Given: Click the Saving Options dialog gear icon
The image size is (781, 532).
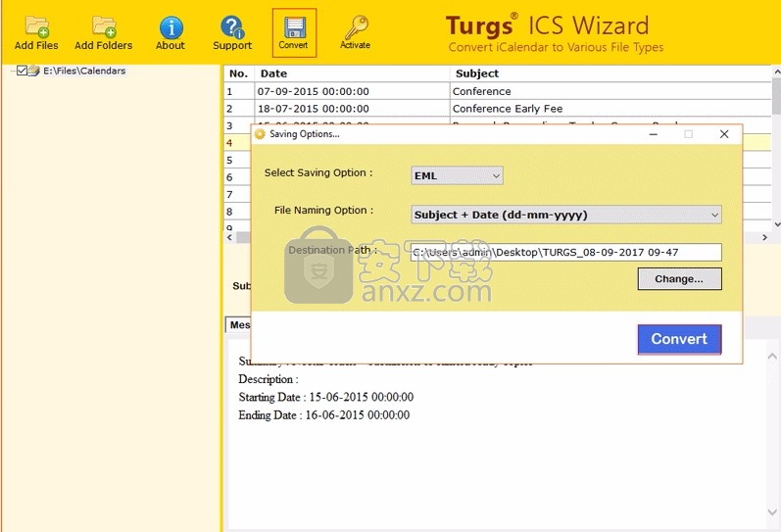Looking at the screenshot, I should [x=260, y=134].
